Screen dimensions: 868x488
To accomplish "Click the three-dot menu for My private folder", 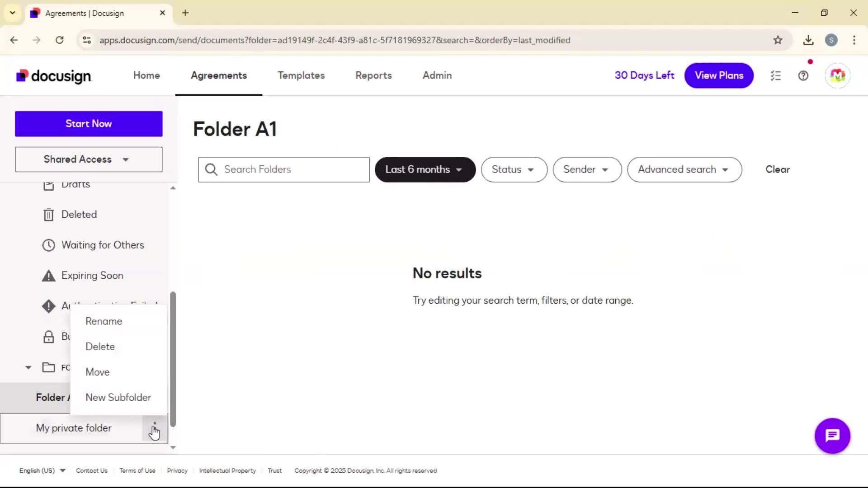I will coord(155,428).
